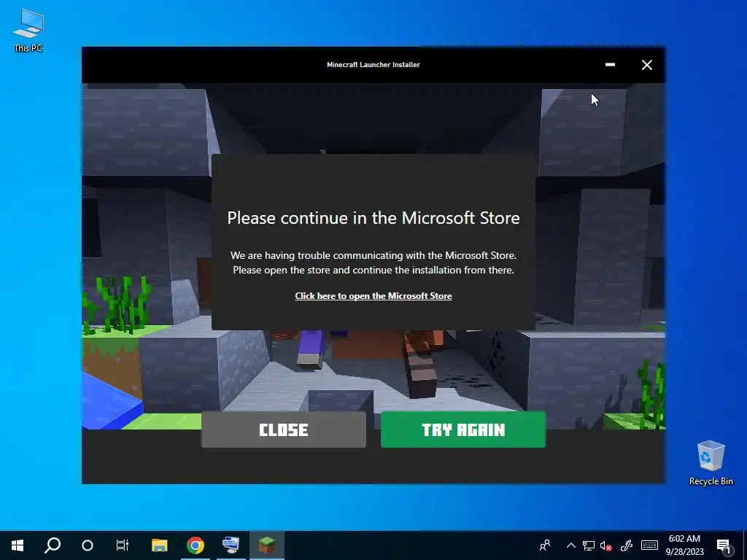Select the Recycle Bin desktop icon

click(x=711, y=463)
